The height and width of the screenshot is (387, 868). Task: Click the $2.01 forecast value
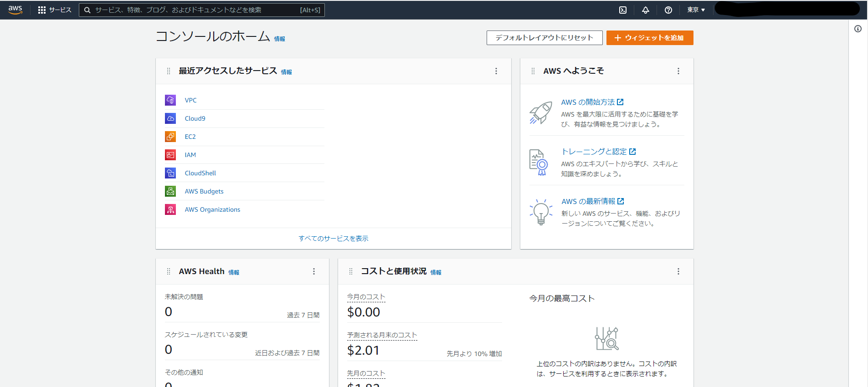tap(363, 351)
